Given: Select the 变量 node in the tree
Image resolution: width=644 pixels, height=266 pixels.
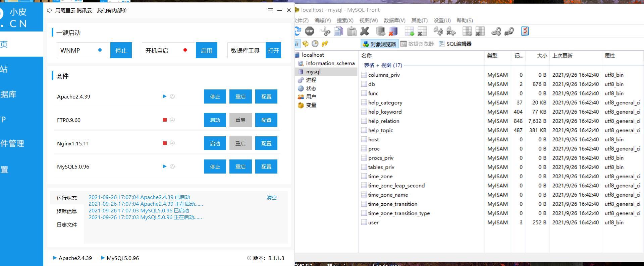Looking at the screenshot, I should [x=311, y=105].
